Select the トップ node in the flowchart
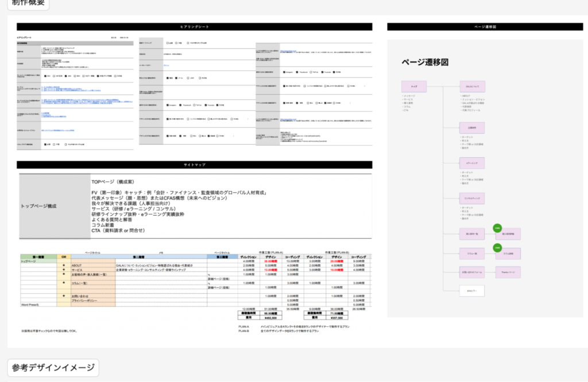 pyautogui.click(x=414, y=85)
